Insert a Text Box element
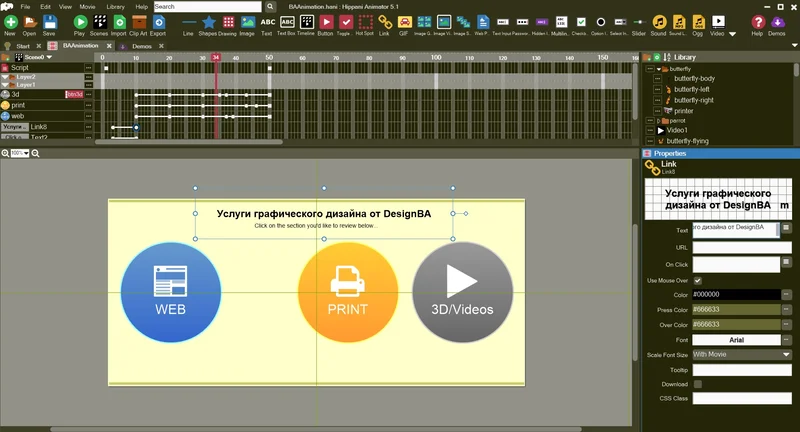Screen dimensions: 800x432 (287, 25)
